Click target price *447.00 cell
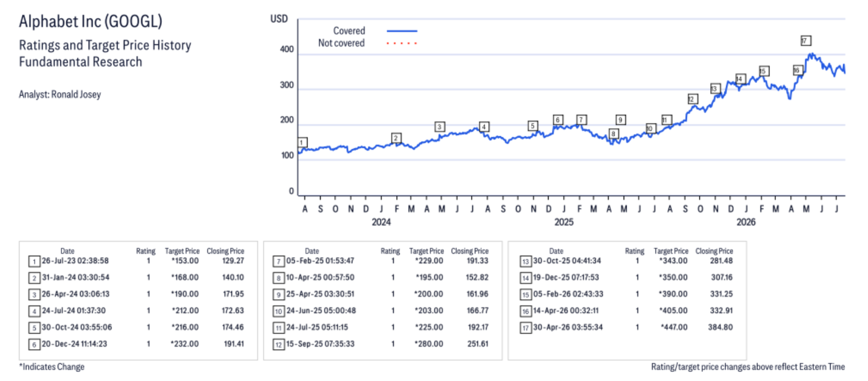This screenshot has width=868, height=381. pyautogui.click(x=674, y=327)
